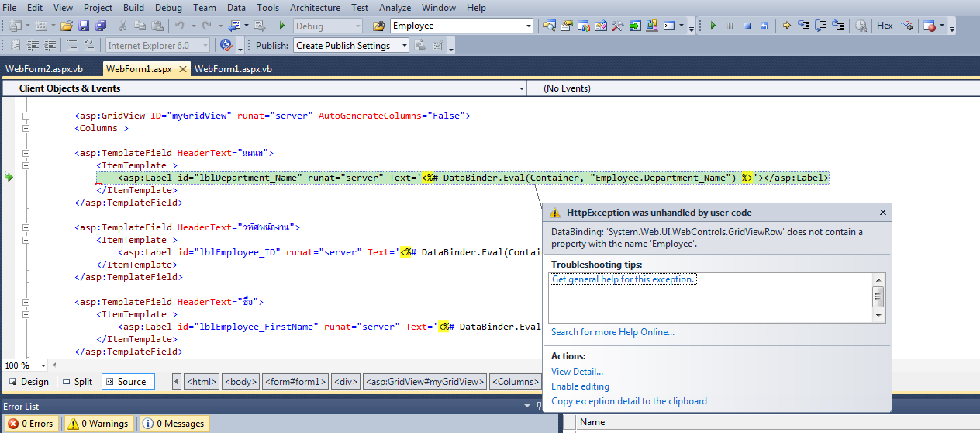The image size is (980, 433).
Task: Click the Navigate Backward icon
Action: [x=235, y=26]
